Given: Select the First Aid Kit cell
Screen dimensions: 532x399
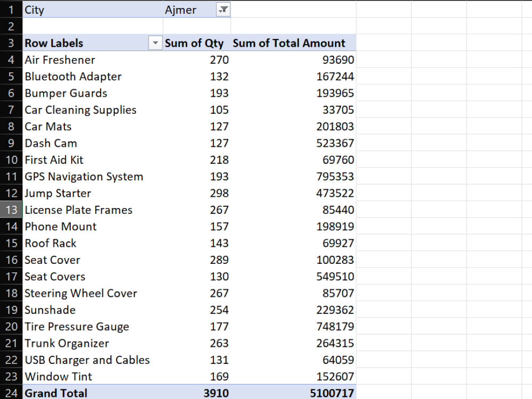Looking at the screenshot, I should pos(93,160).
